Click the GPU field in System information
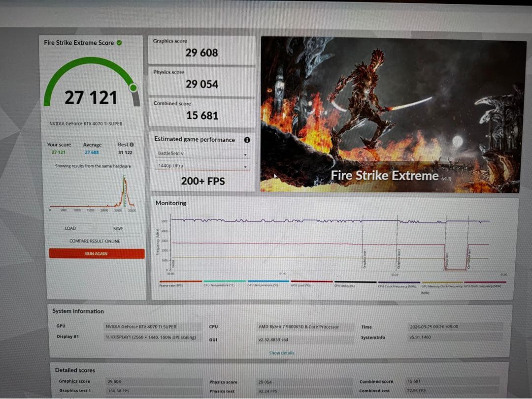 pyautogui.click(x=153, y=327)
